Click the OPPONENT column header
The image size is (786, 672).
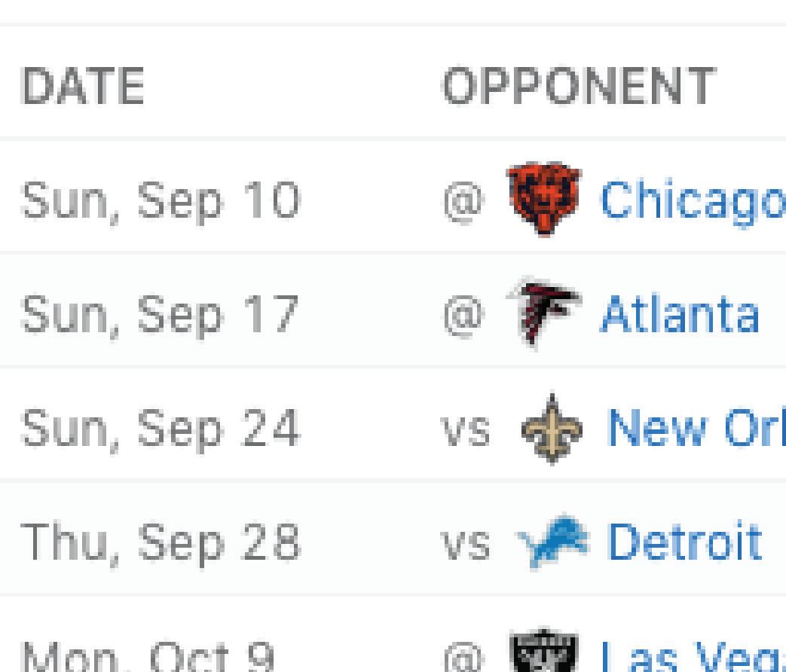click(580, 86)
